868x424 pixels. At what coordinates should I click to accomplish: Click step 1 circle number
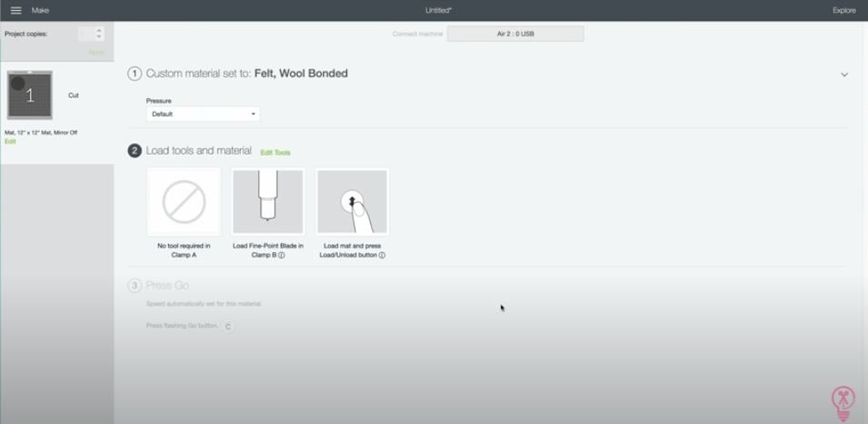(x=135, y=74)
